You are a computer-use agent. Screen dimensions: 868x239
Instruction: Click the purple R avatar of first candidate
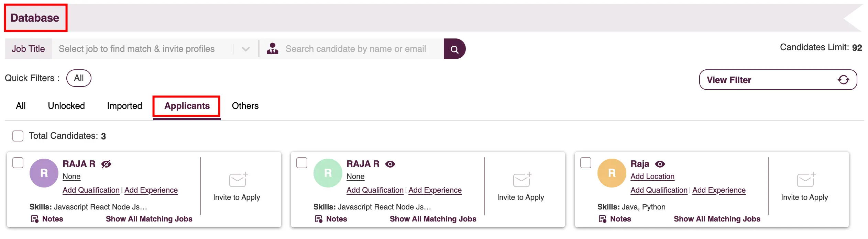44,173
